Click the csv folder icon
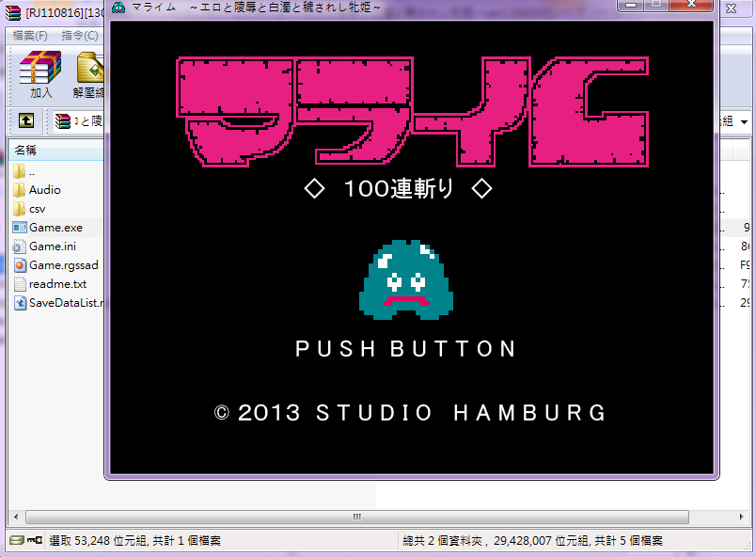 pyautogui.click(x=20, y=209)
